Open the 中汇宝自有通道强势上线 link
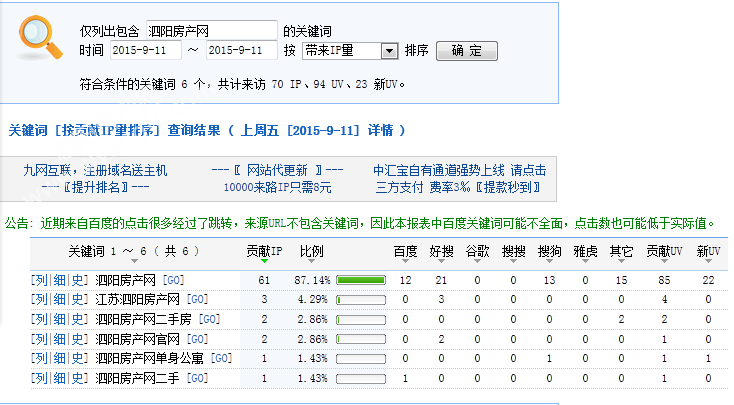Viewport: 734px width, 405px height. pyautogui.click(x=459, y=170)
